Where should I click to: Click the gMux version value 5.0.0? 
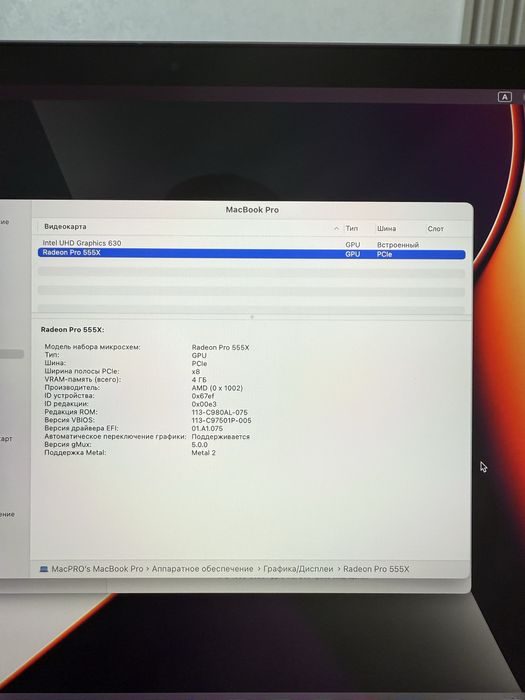click(x=200, y=445)
